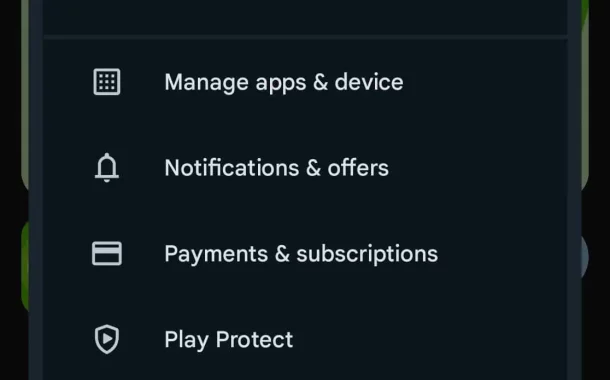Tap the gray circle peeking beside the menu
This screenshot has width=610, height=380.
click(585, 257)
